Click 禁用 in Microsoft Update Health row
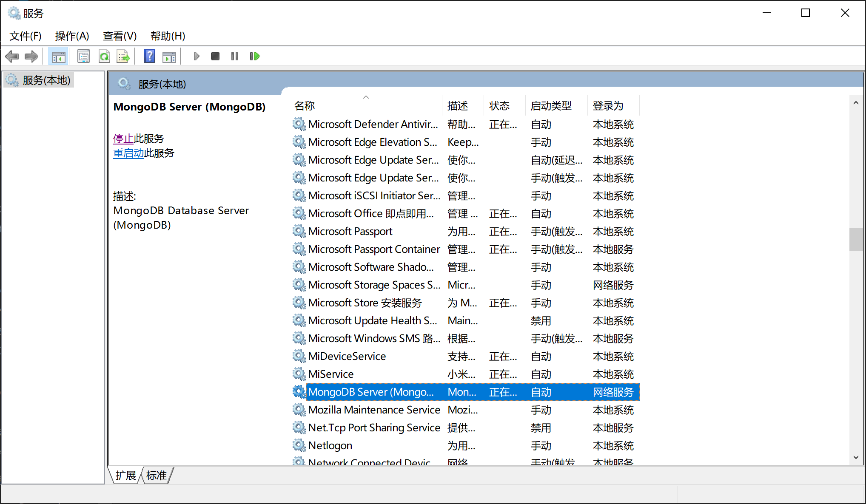 pyautogui.click(x=541, y=320)
